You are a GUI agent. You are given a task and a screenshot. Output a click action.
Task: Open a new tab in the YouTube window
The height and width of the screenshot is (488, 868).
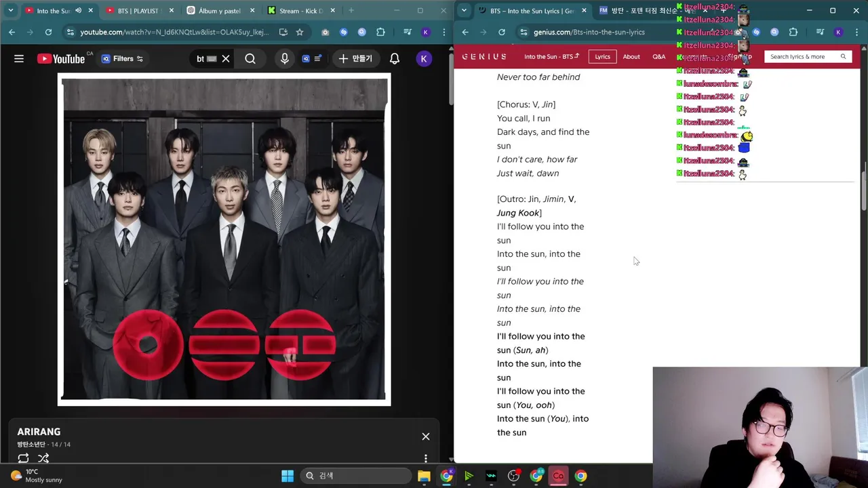coord(351,10)
